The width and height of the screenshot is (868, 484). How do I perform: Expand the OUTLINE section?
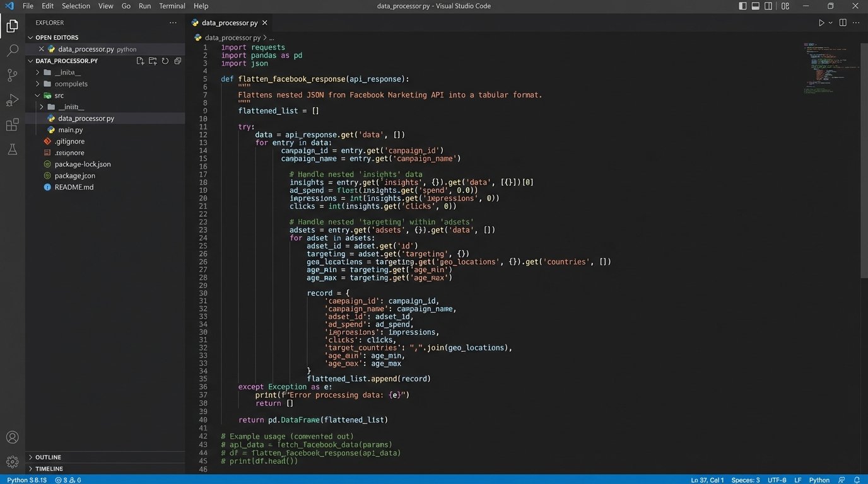click(x=48, y=458)
